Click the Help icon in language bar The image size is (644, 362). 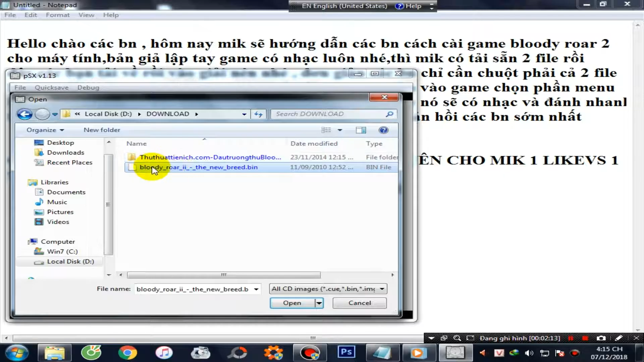tap(399, 6)
